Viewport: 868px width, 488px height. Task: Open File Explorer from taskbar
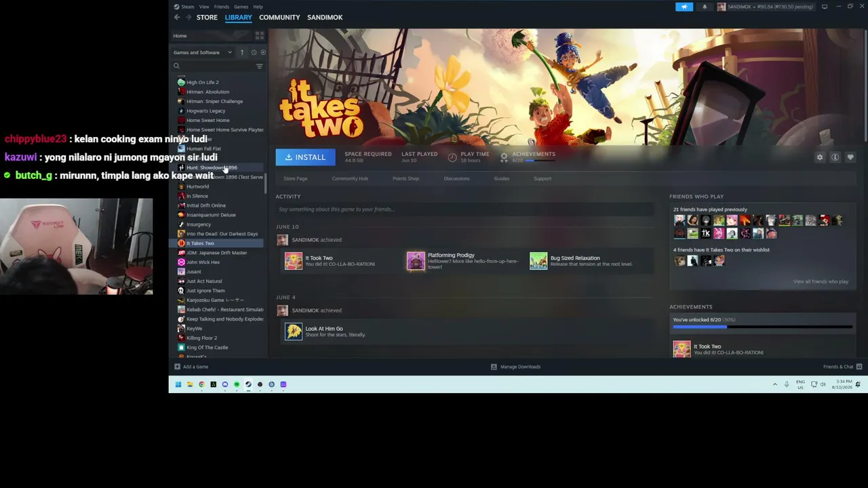190,384
